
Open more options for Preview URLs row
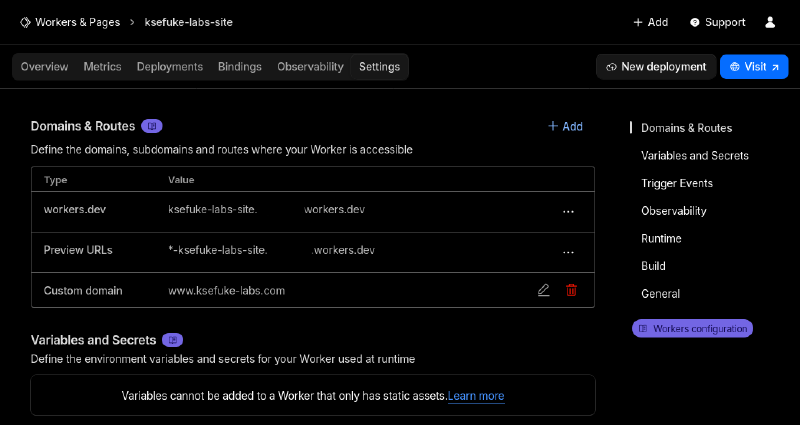click(x=568, y=253)
